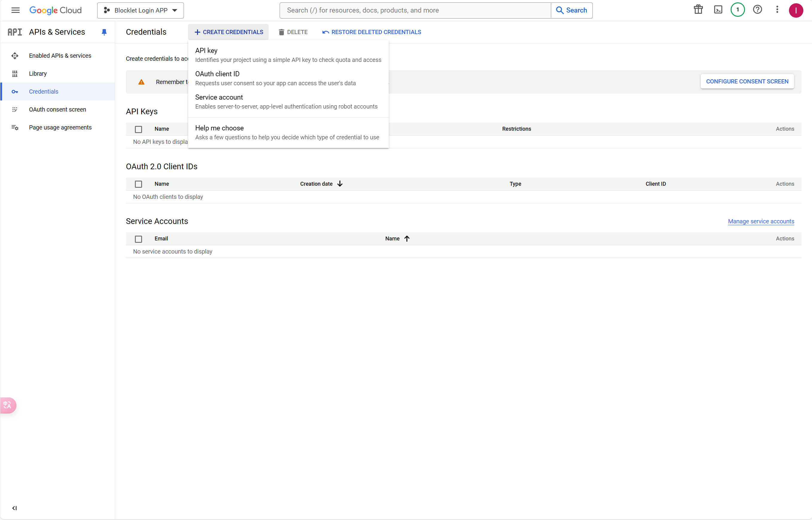
Task: Open the three-dot settings menu
Action: point(777,10)
